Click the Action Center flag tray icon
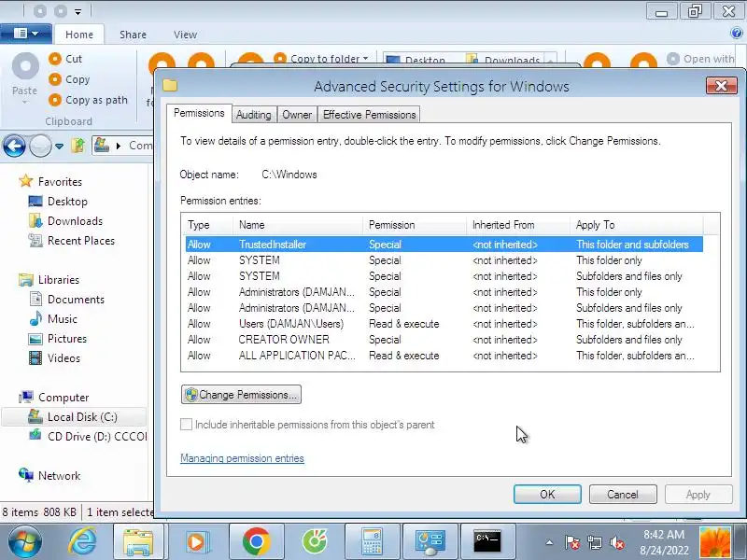 point(572,542)
